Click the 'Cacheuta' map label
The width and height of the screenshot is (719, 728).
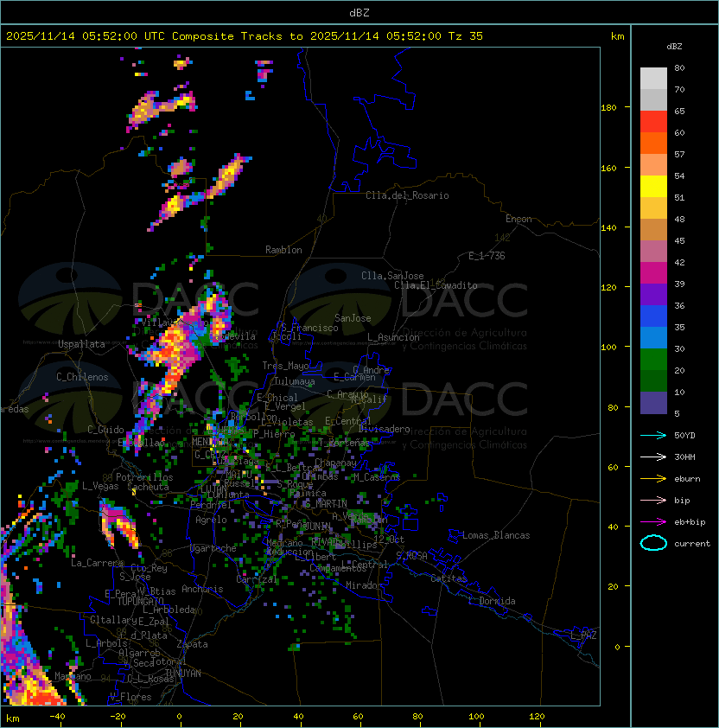pyautogui.click(x=148, y=487)
